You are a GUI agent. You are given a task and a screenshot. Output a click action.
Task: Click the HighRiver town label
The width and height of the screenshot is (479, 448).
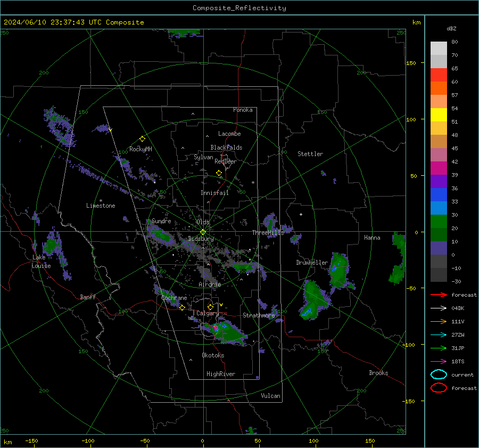221,374
